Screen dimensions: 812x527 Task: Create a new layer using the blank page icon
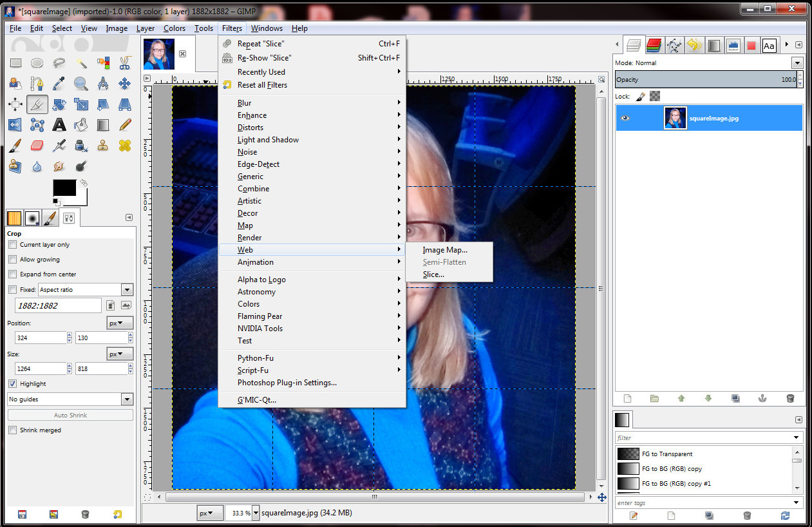point(627,398)
